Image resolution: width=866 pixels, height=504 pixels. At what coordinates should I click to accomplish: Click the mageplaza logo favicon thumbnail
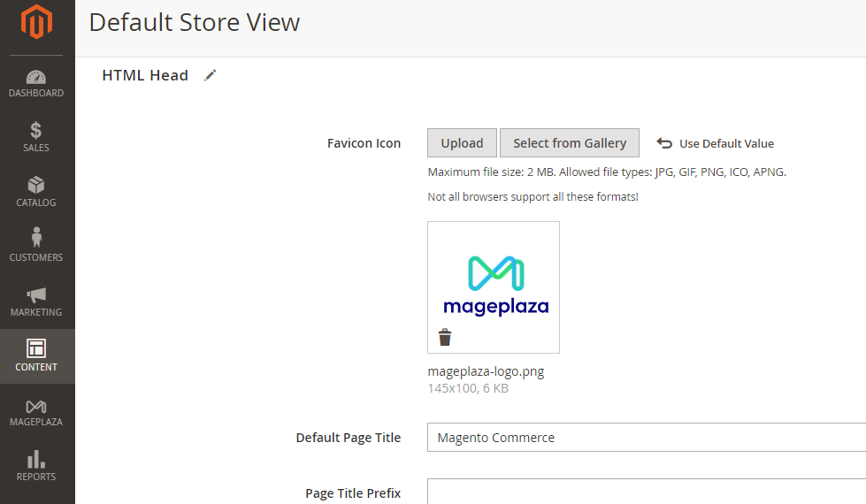tap(494, 287)
